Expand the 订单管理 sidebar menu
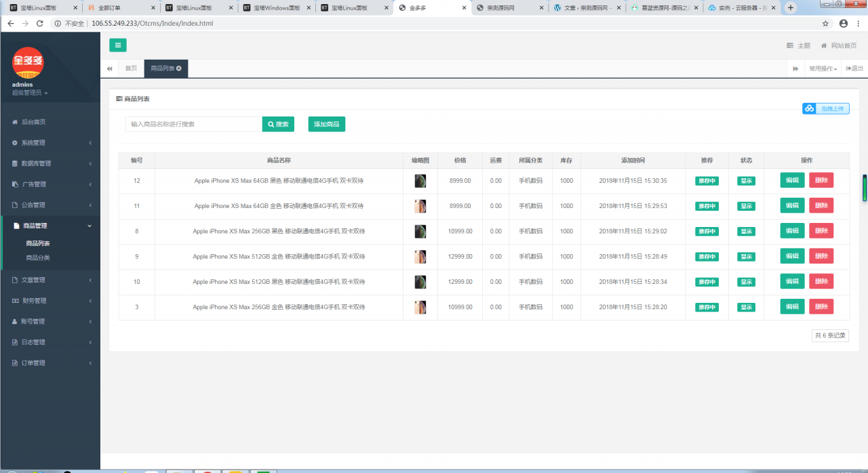 click(x=50, y=363)
